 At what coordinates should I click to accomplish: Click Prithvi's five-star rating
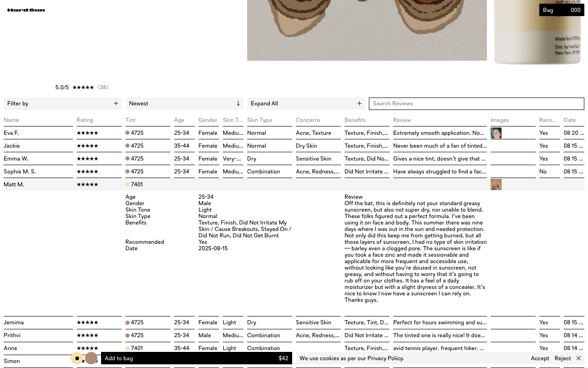click(x=87, y=335)
